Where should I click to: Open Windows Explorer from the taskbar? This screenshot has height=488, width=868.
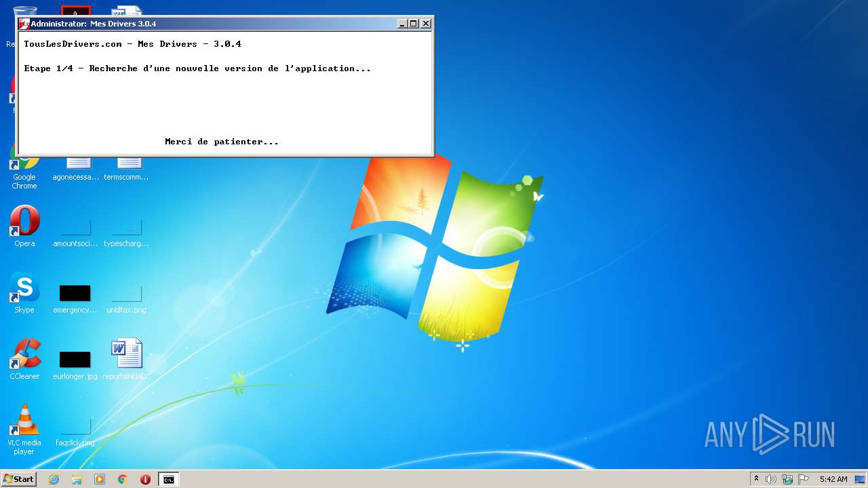(x=77, y=479)
